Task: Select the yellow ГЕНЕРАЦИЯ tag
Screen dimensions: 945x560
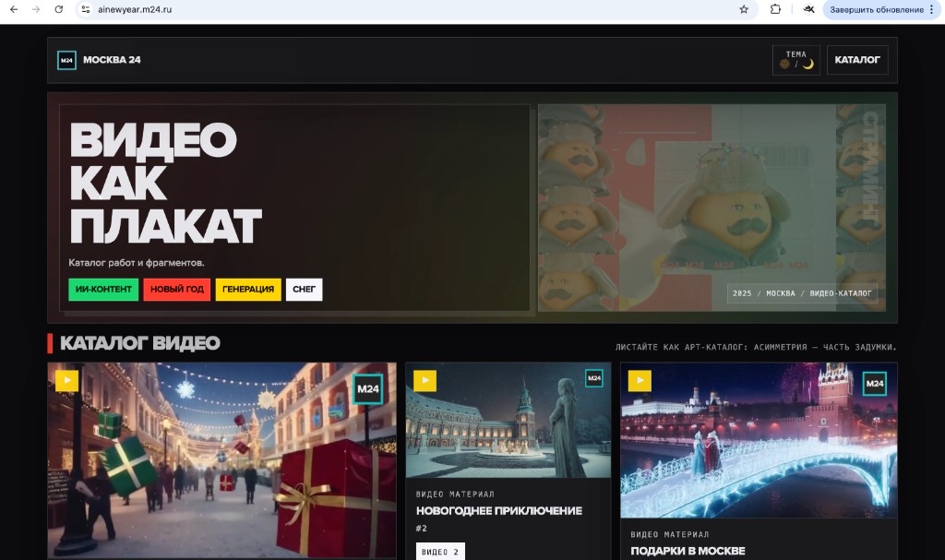Action: pyautogui.click(x=248, y=290)
